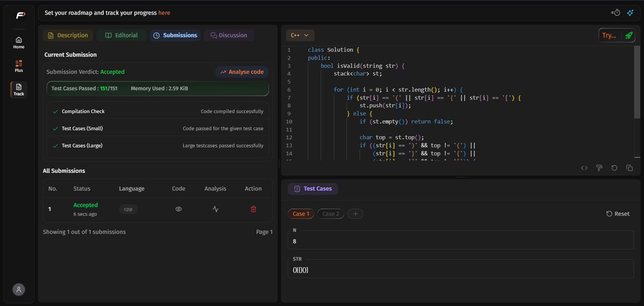Select Case 2 test case
The width and height of the screenshot is (644, 306).
[x=330, y=214]
